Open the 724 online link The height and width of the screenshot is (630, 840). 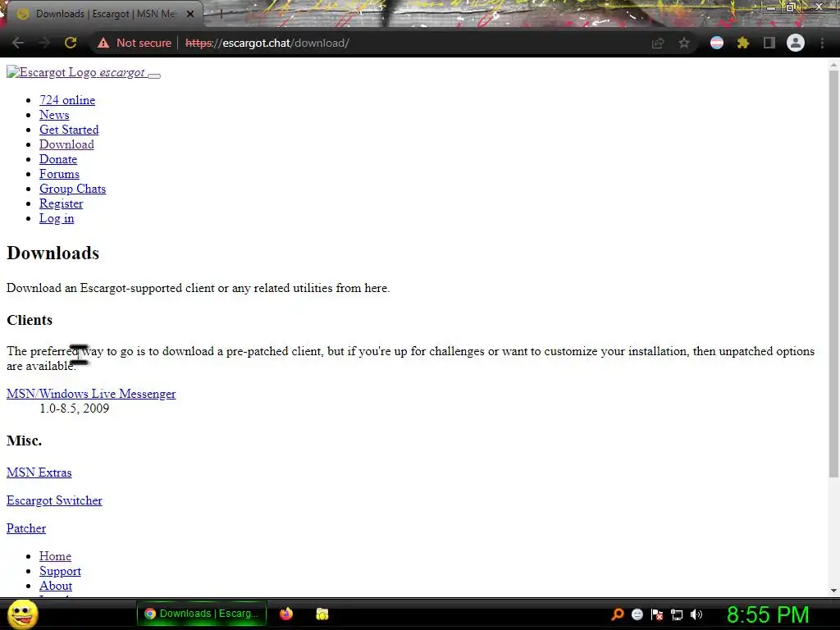(x=67, y=100)
